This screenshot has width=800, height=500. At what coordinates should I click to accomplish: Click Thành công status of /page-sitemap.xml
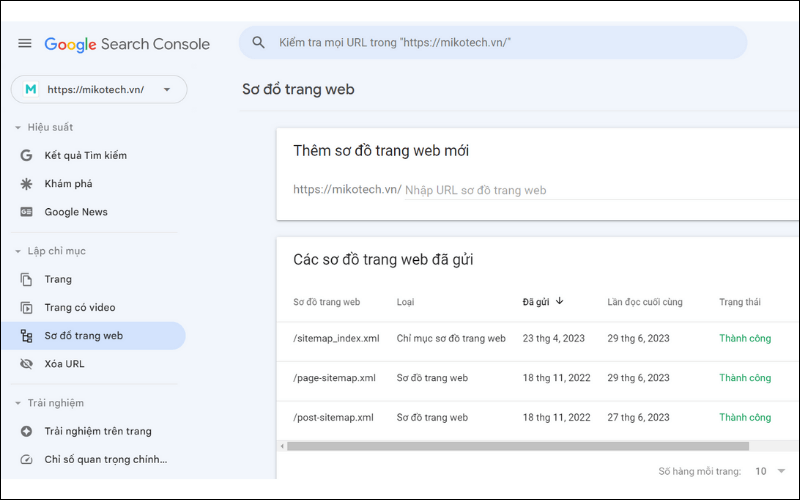pos(745,378)
